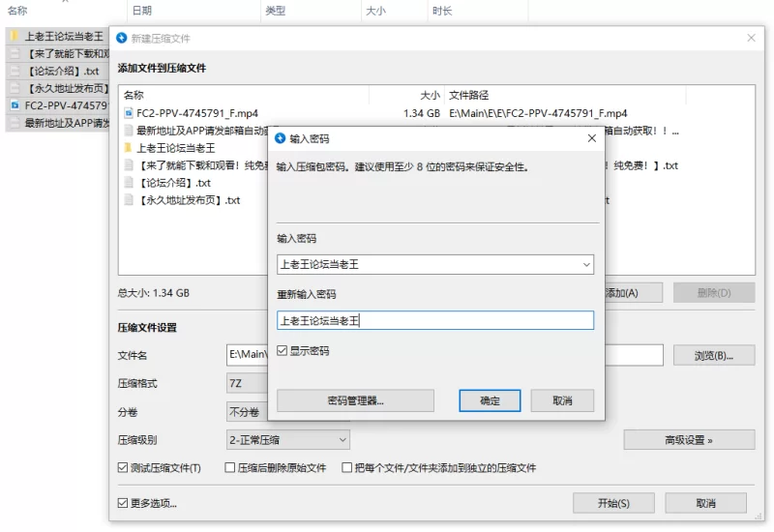
Task: Click 【论坛介绍】.txt document icon in explorer window
Action: pyautogui.click(x=15, y=71)
